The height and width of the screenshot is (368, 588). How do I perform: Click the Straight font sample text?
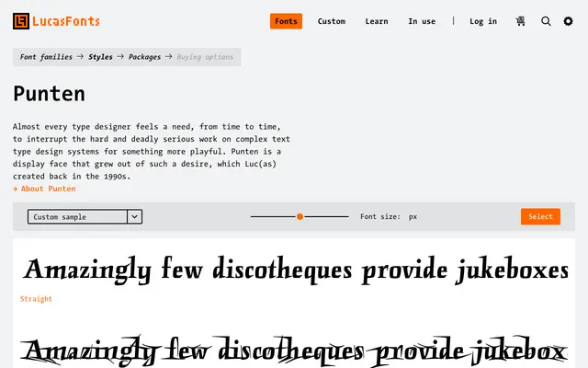coord(296,270)
